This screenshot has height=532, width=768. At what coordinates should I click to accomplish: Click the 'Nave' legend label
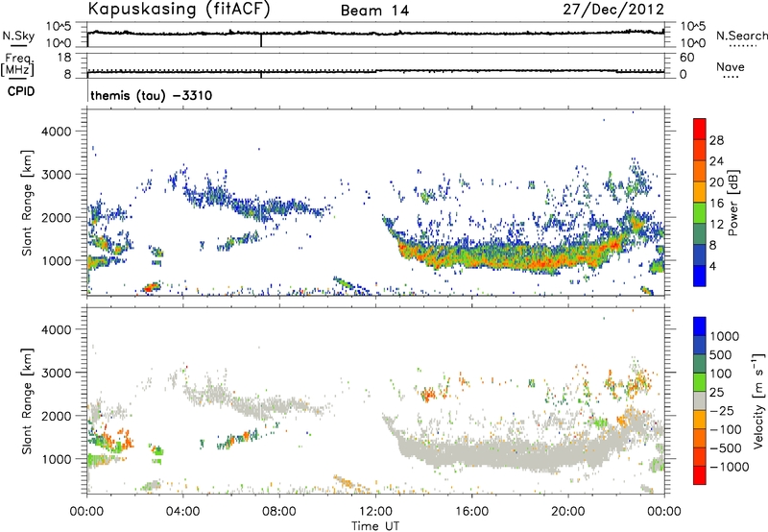coord(731,66)
